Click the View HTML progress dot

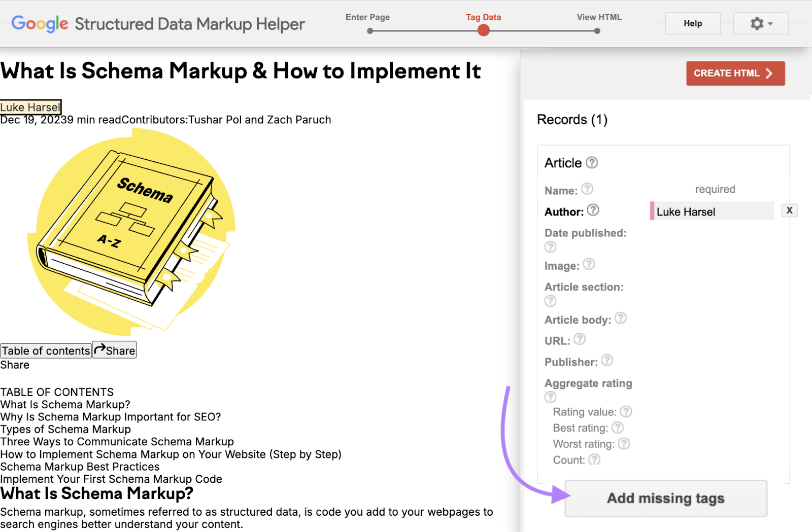597,31
